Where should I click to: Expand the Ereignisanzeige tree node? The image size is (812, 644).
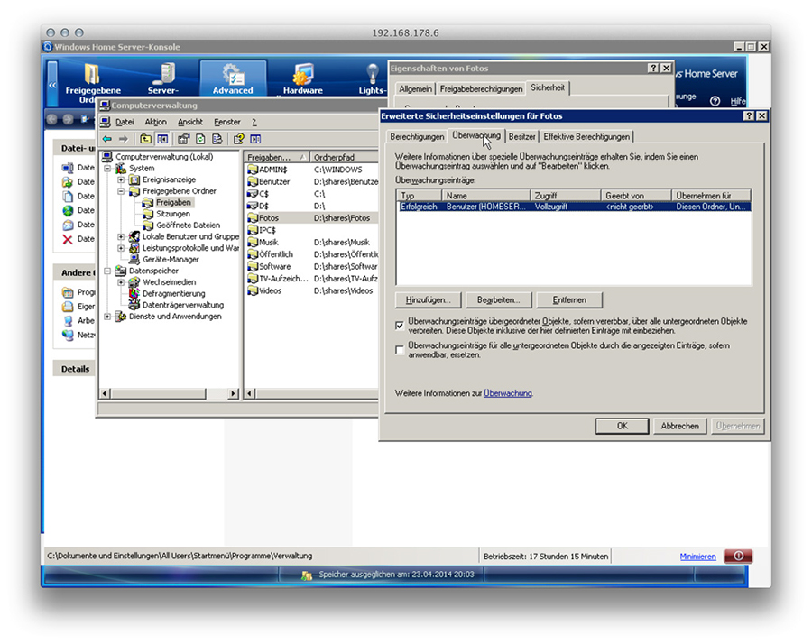pyautogui.click(x=121, y=179)
